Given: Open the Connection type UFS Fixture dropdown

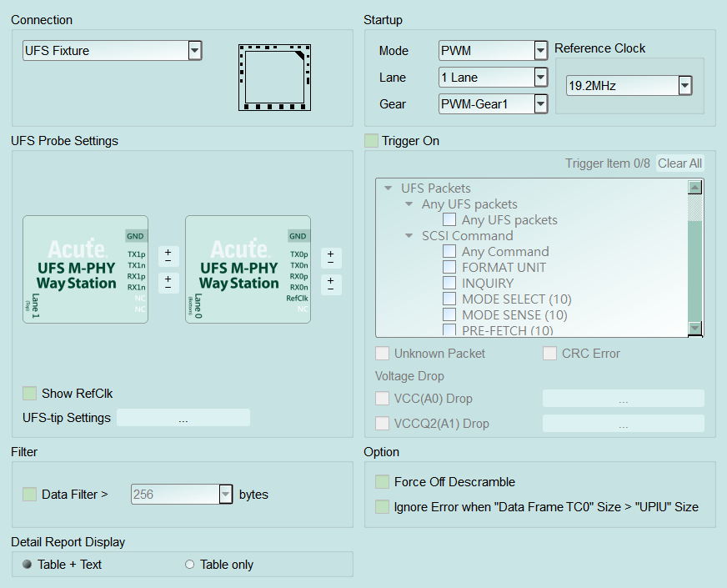Looking at the screenshot, I should pyautogui.click(x=113, y=51).
